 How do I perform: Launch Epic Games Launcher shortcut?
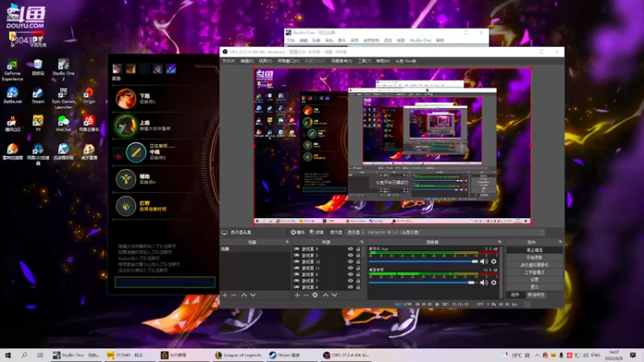[x=64, y=97]
